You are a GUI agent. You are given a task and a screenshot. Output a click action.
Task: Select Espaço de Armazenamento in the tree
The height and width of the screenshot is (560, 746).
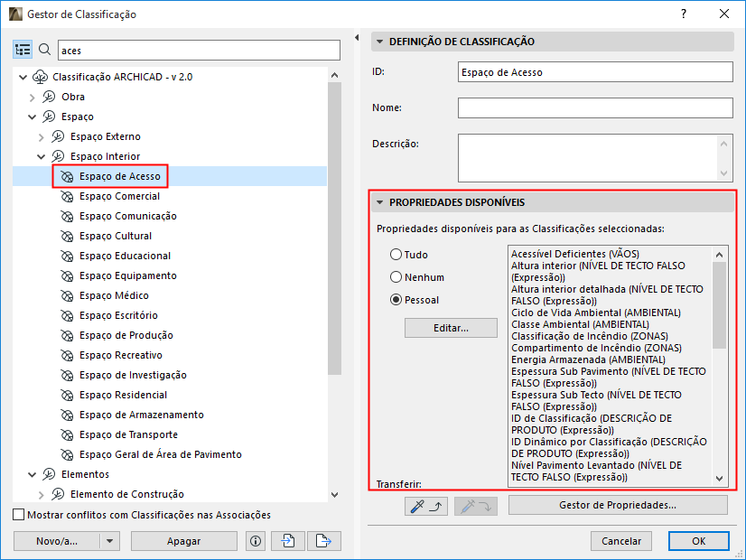coord(141,415)
